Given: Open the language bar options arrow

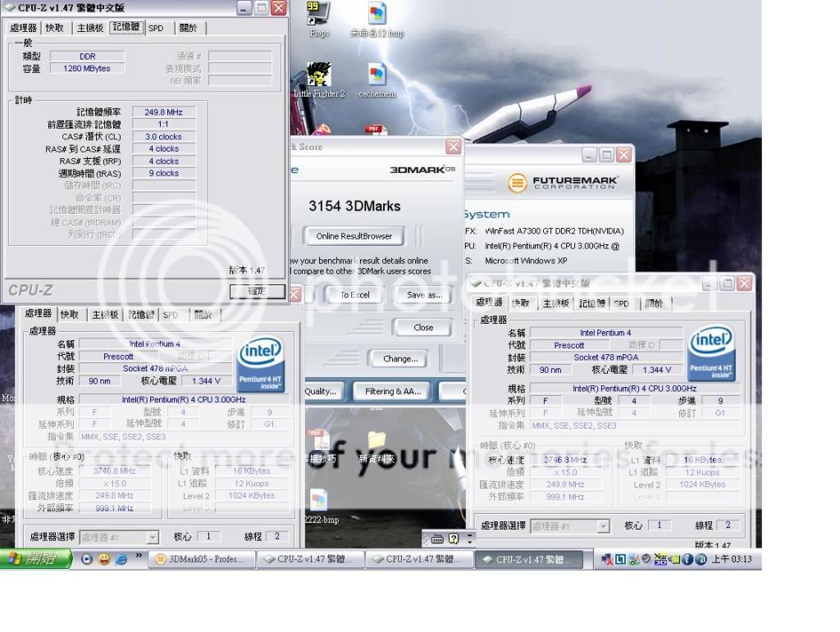Looking at the screenshot, I should [470, 539].
